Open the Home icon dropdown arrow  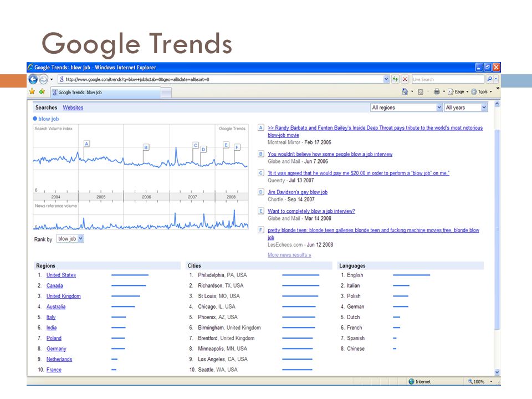412,91
